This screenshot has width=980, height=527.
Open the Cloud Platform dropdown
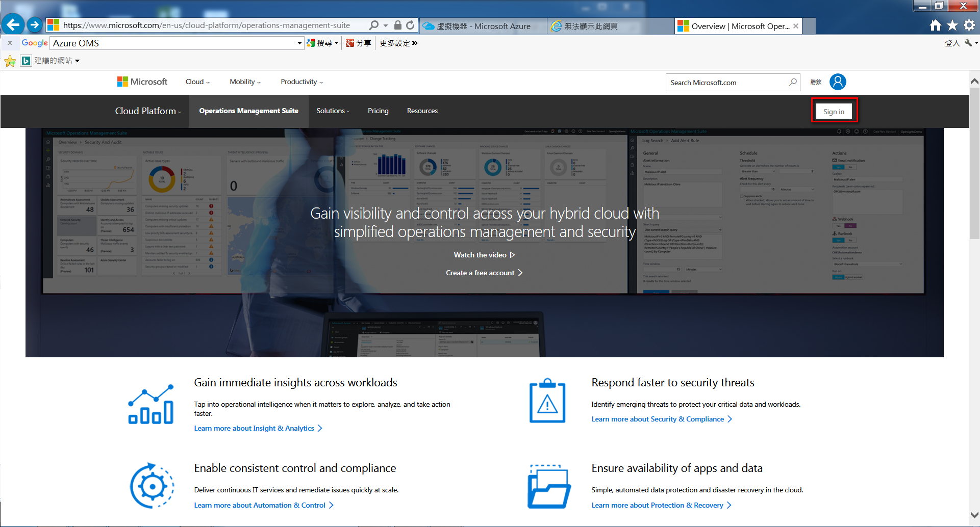[147, 111]
